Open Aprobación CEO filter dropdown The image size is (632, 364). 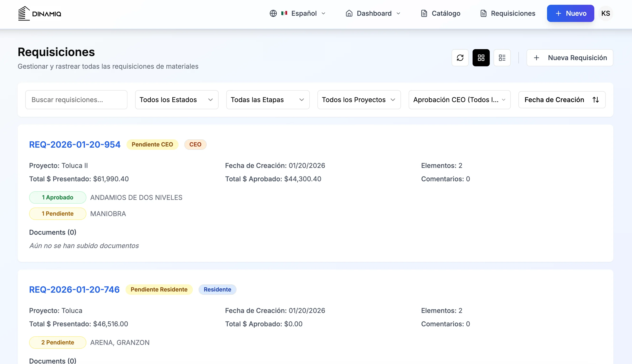pos(459,100)
